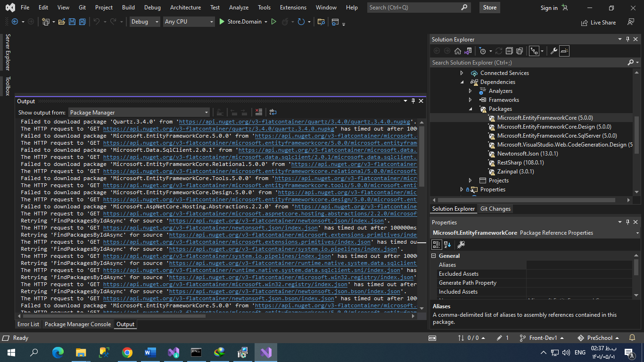Click the Aliases property value field
The width and height of the screenshot is (644, 362).
click(x=579, y=265)
